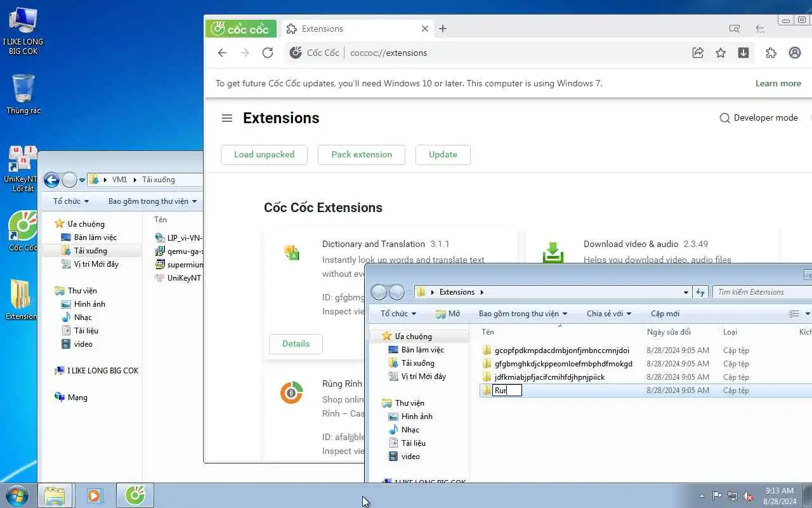Click the search tabs icon in title bar
Screen dimensions: 812x508
[735, 29]
